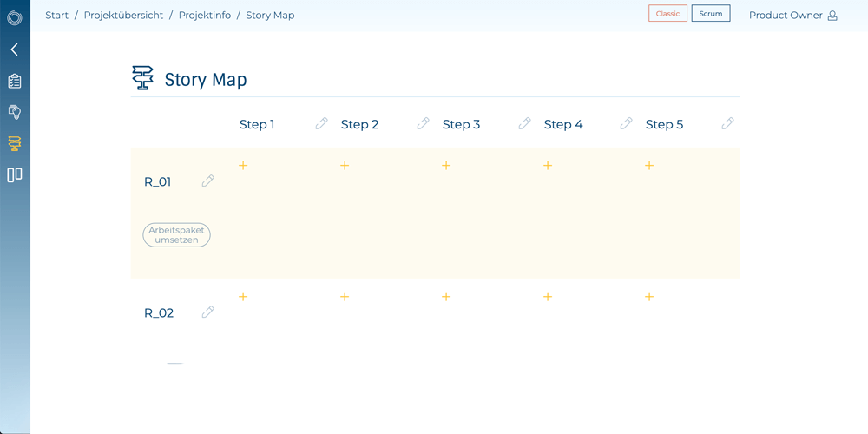Edit the R_01 release via pencil icon
Viewport: 868px width, 434px height.
(x=207, y=181)
